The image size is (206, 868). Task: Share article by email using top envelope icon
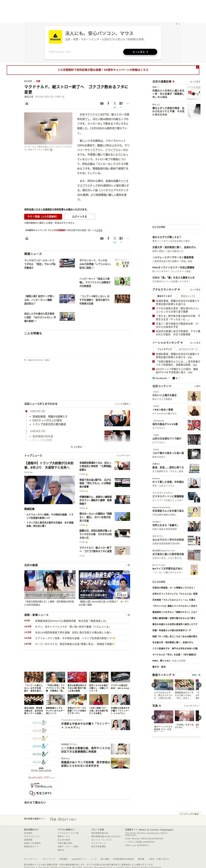coord(102,104)
